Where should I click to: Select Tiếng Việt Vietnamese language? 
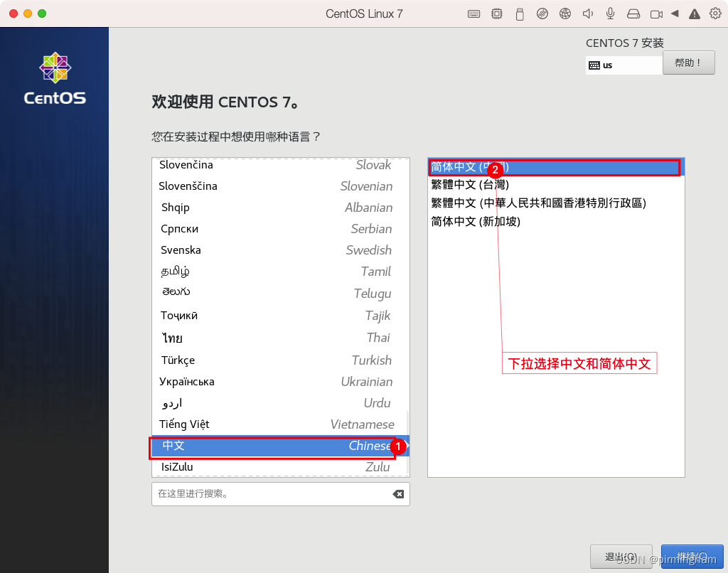click(x=279, y=424)
